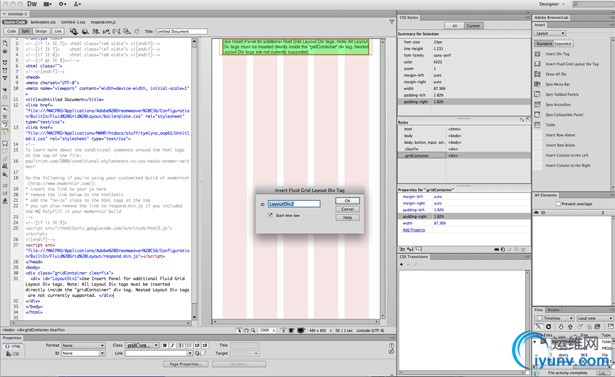Click the Insert Div Tag icon
Screen dimensions: 615x377
tap(537, 54)
